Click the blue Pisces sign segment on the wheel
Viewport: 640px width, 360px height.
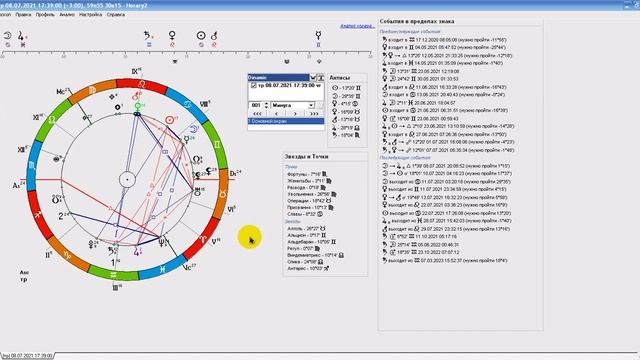(x=162, y=269)
